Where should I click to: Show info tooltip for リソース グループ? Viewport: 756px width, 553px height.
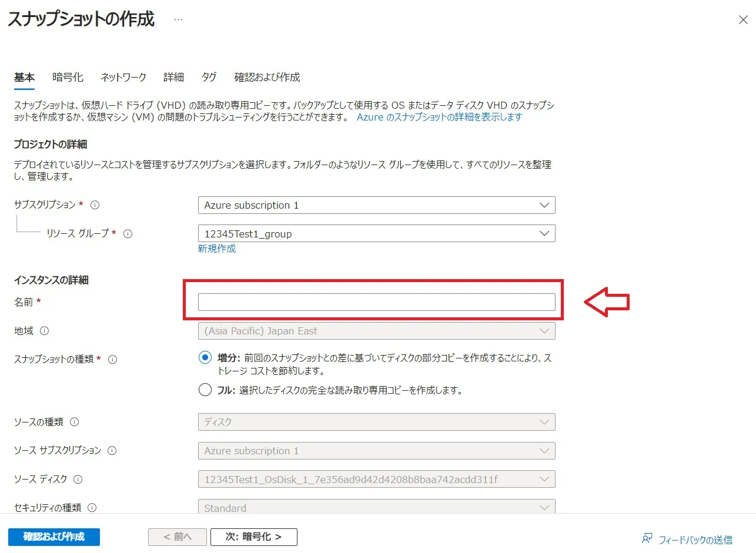pos(128,234)
